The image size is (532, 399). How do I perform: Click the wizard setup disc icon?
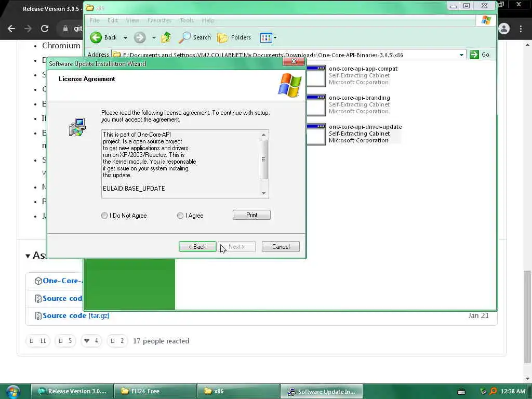coord(77,127)
